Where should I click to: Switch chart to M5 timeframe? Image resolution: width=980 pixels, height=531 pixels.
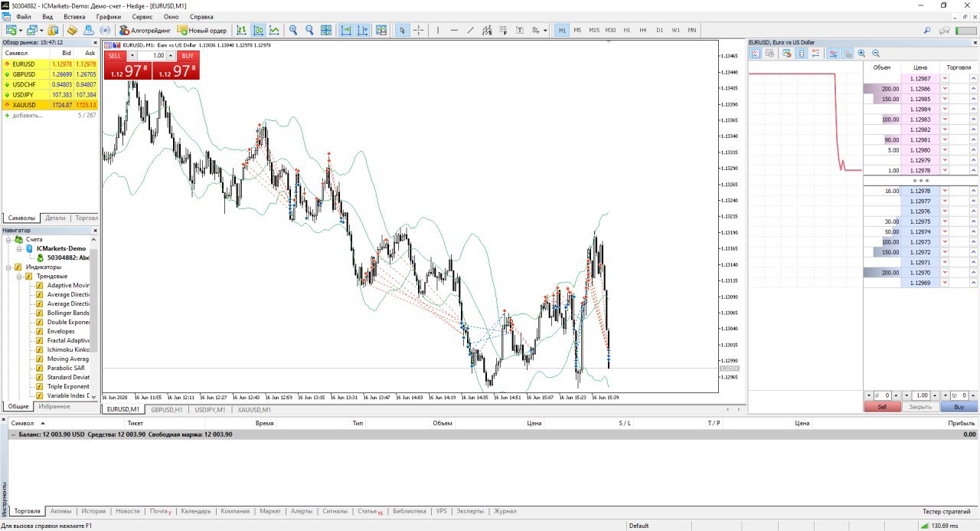tap(577, 31)
